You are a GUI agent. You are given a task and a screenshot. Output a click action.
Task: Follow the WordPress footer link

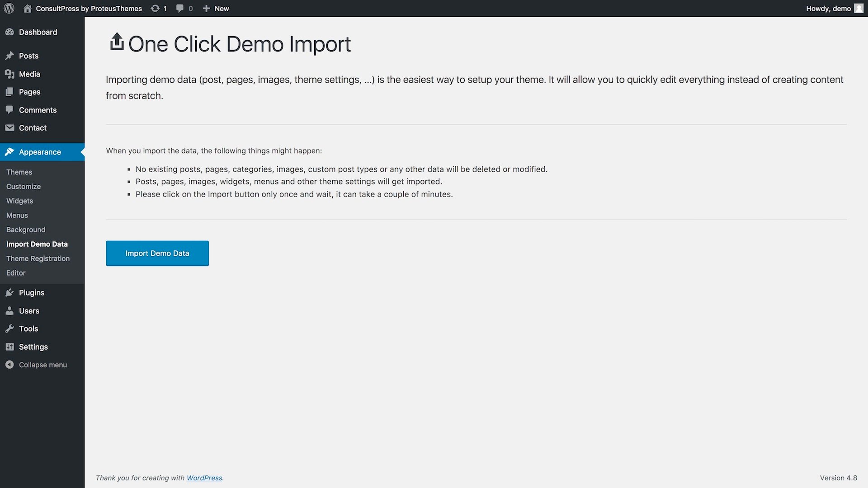204,478
